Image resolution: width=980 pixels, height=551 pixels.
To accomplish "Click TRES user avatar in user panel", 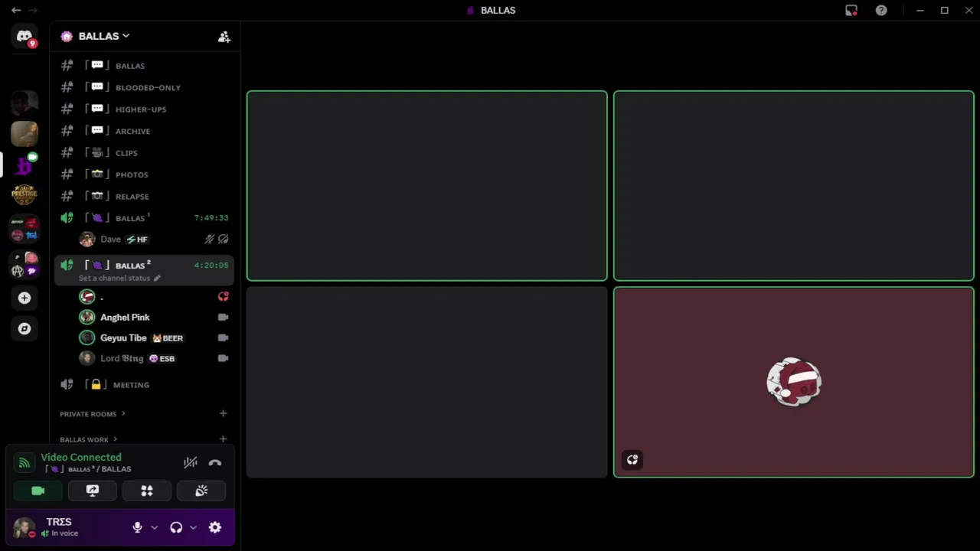I will click(x=24, y=527).
